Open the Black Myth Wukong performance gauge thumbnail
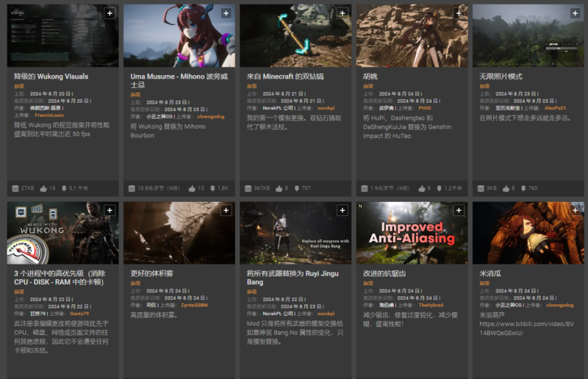 click(x=62, y=233)
